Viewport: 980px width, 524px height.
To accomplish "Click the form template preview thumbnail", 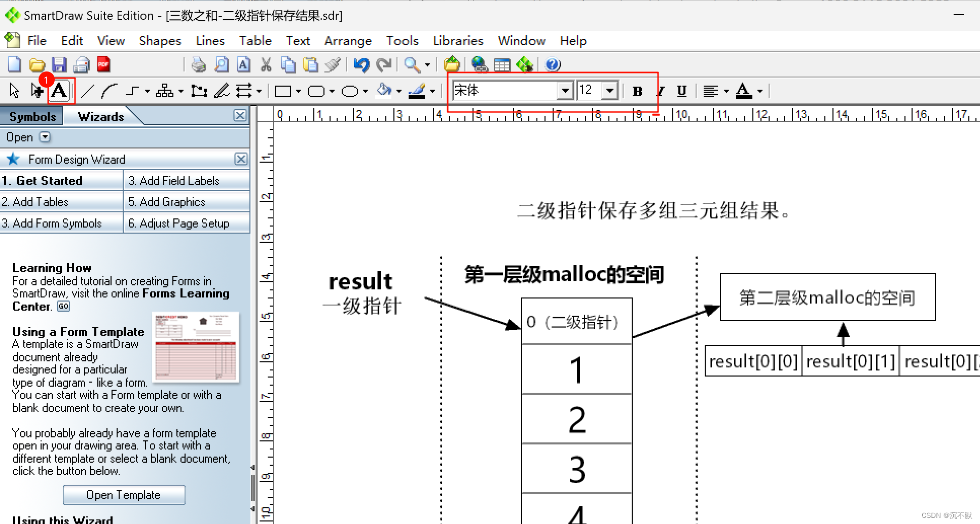I will (196, 347).
